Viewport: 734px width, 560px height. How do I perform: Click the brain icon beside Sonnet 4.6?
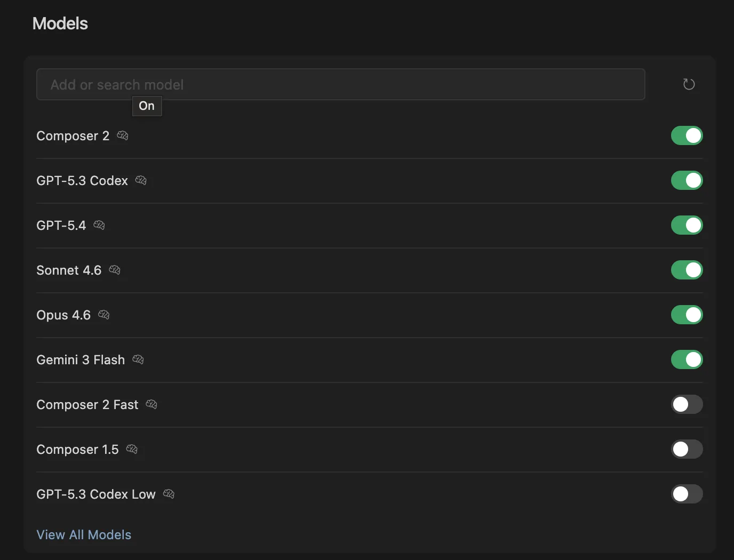[115, 270]
